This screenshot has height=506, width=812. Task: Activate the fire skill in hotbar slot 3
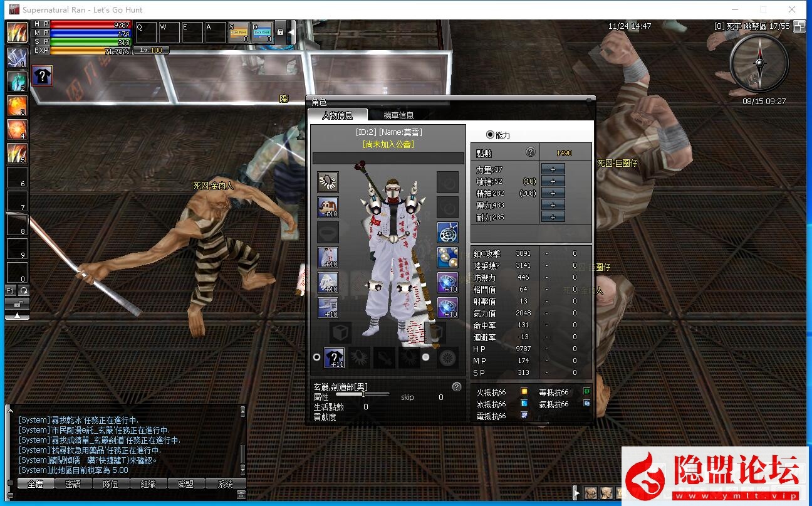17,106
